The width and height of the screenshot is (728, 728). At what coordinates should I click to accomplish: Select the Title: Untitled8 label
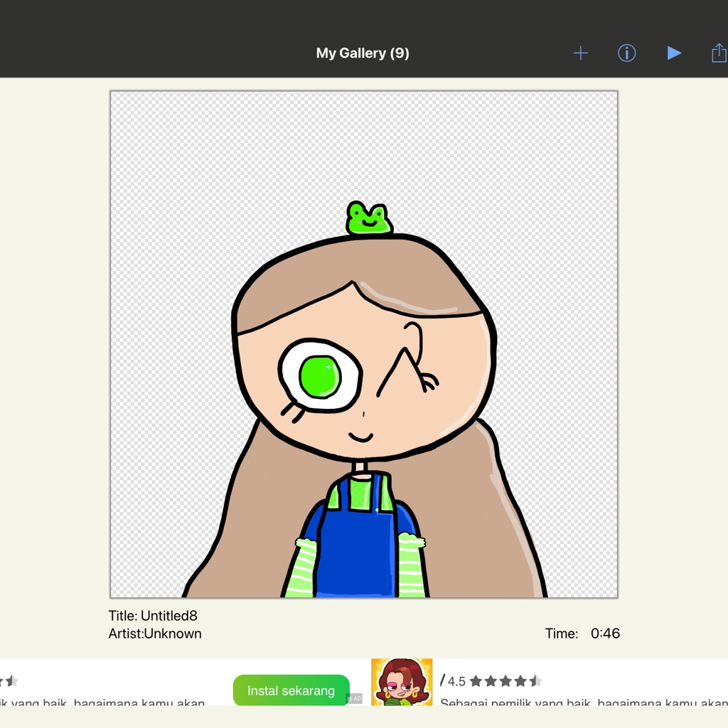click(153, 616)
